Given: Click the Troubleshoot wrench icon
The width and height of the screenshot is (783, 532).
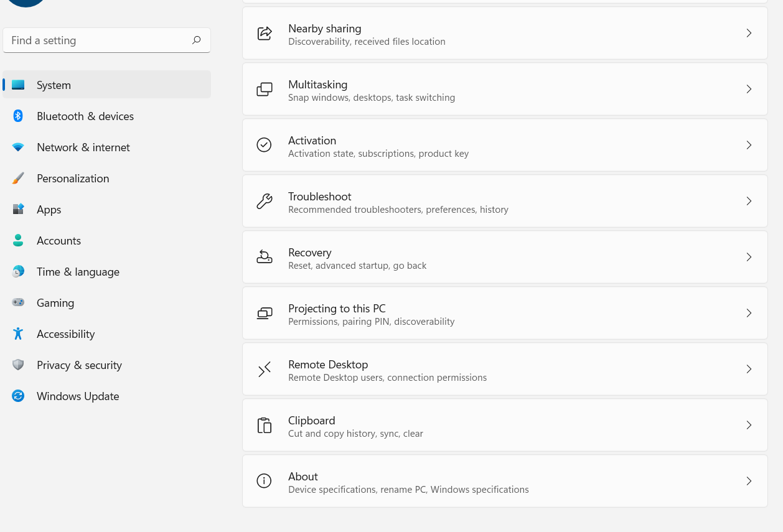Looking at the screenshot, I should coord(265,201).
